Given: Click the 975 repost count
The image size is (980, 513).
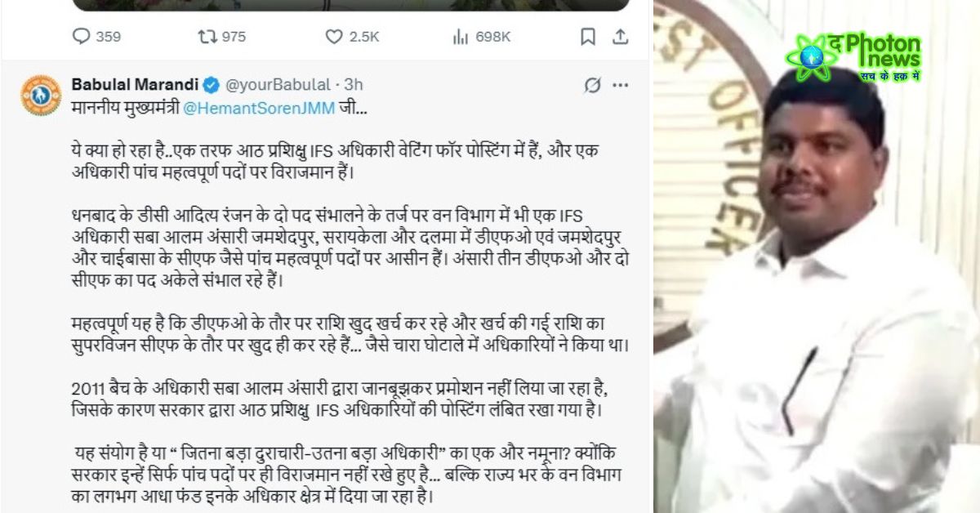Looking at the screenshot, I should 234,36.
